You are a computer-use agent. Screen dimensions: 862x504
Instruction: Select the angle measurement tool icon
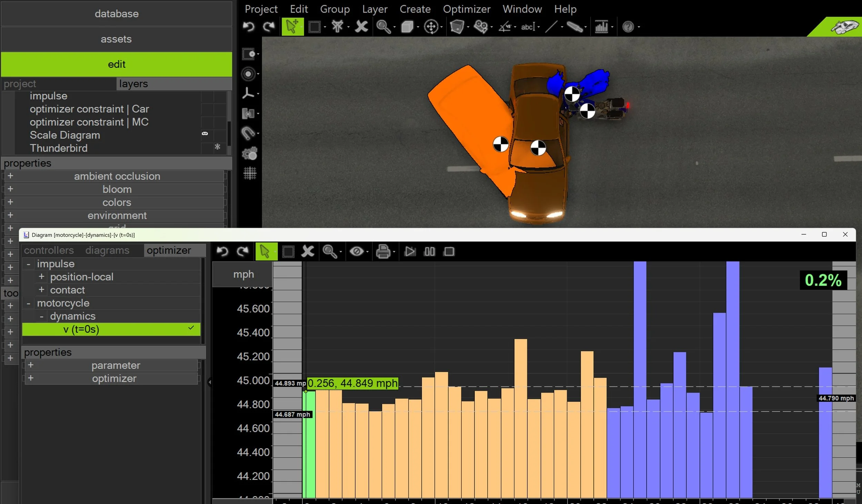[505, 27]
